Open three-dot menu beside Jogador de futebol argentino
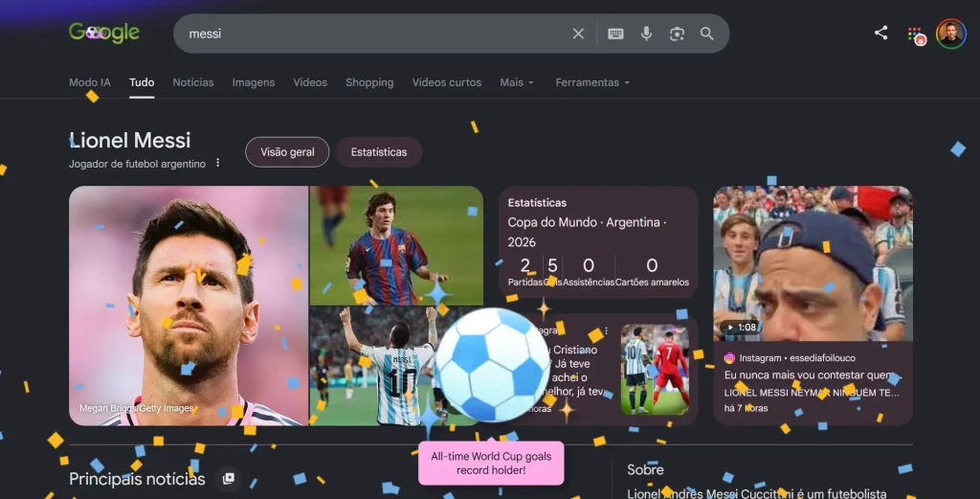Image resolution: width=980 pixels, height=499 pixels. (x=217, y=163)
